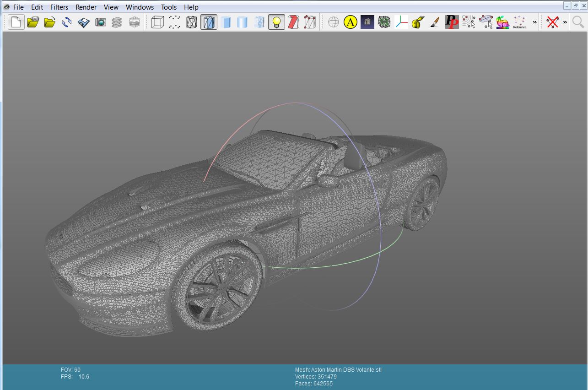The image size is (588, 390).
Task: Open the Render menu
Action: tap(86, 7)
